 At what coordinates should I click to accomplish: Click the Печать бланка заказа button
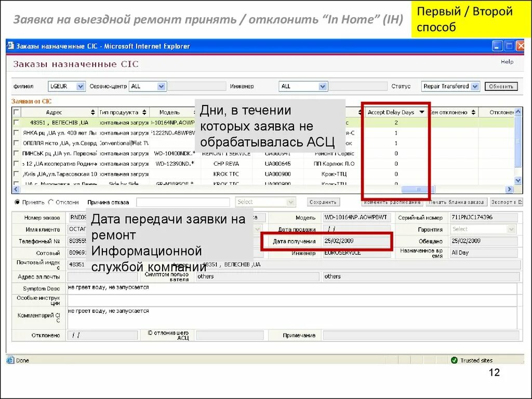point(456,202)
